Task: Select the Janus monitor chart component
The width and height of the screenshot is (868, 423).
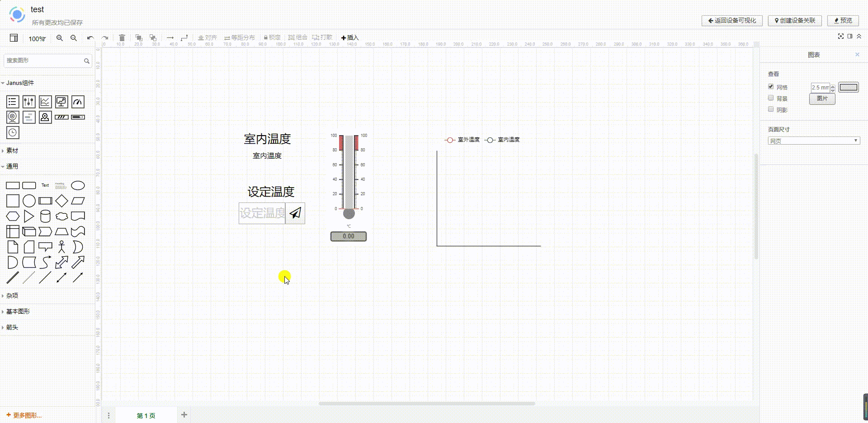Action: (x=61, y=102)
